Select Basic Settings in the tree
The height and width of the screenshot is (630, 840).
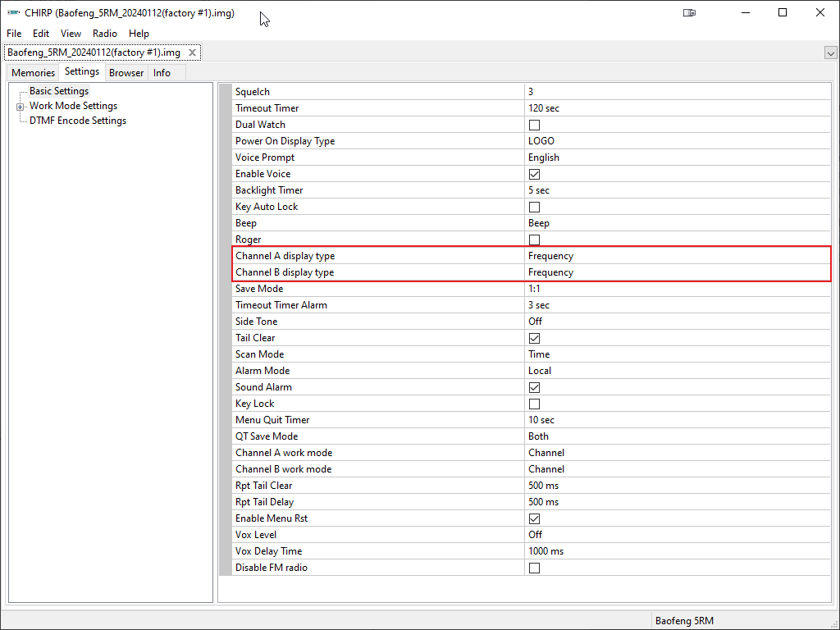[59, 91]
